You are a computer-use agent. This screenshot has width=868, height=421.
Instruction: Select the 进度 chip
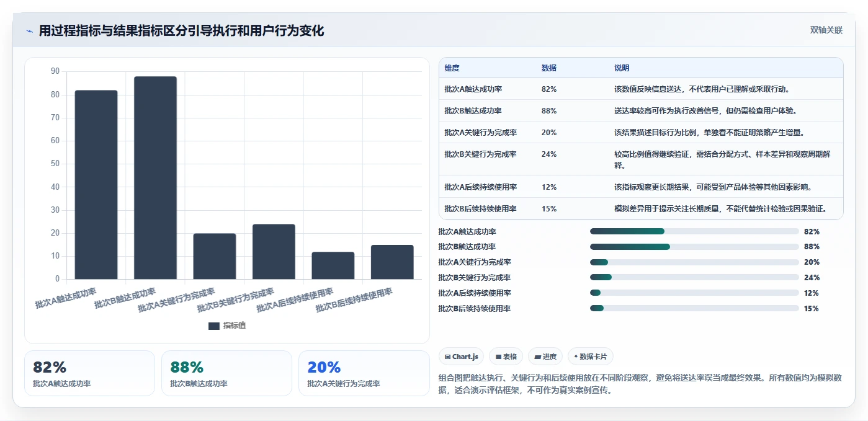(x=545, y=357)
